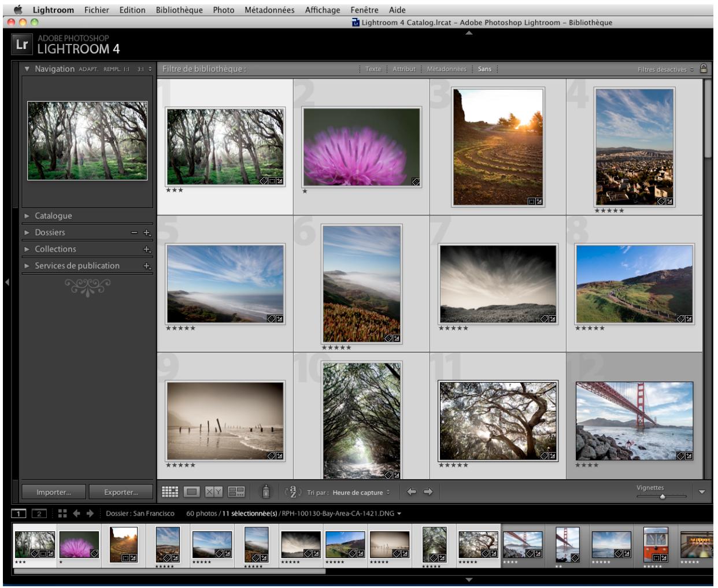The height and width of the screenshot is (588, 718).
Task: Select 1:1 zoom level in Navigation
Action: pyautogui.click(x=127, y=69)
